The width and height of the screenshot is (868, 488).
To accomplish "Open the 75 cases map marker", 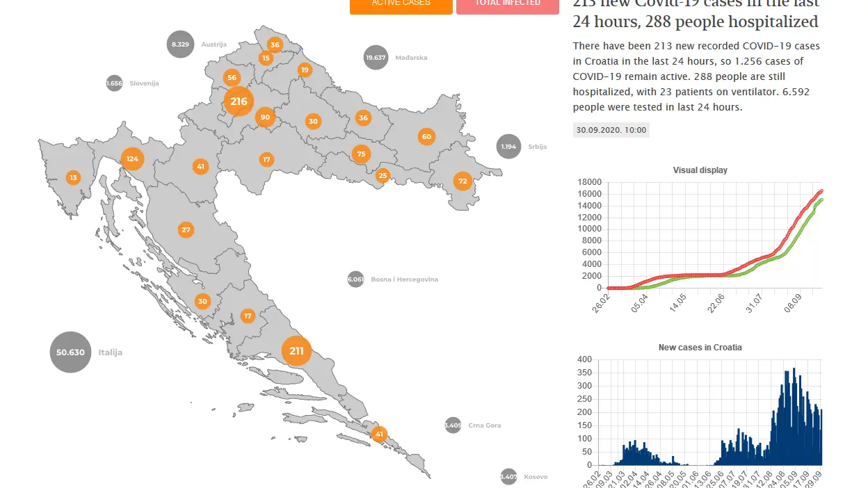I will [x=360, y=154].
